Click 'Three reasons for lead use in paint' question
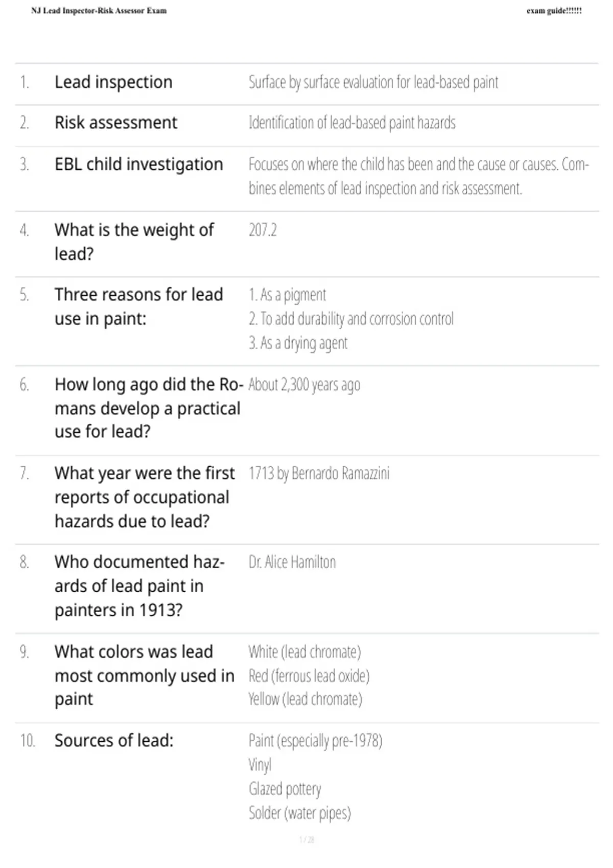Image resolution: width=613 pixels, height=868 pixels. tap(139, 306)
